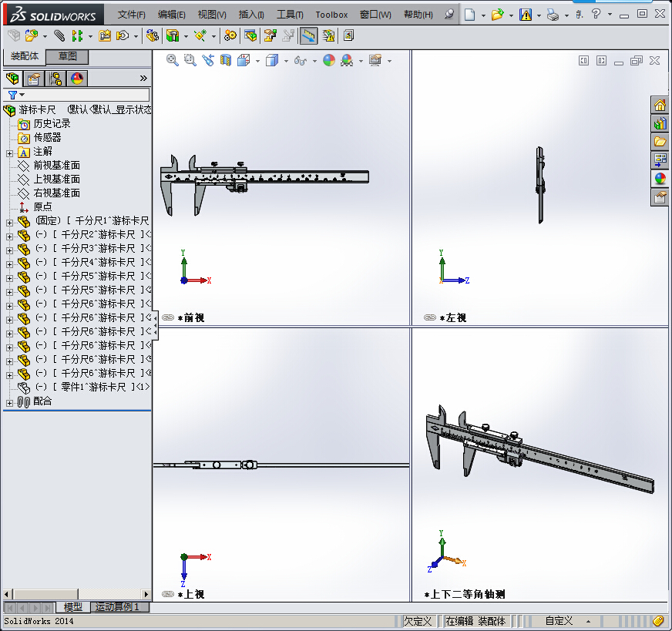Toggle link icon beside 左视 view
Image resolution: width=672 pixels, height=631 pixels.
coord(430,317)
